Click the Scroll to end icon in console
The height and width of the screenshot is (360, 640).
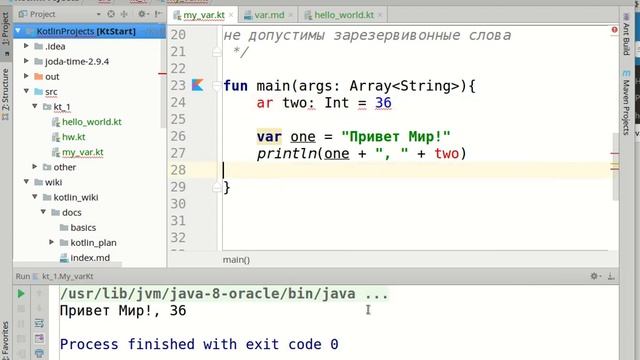(x=39, y=338)
